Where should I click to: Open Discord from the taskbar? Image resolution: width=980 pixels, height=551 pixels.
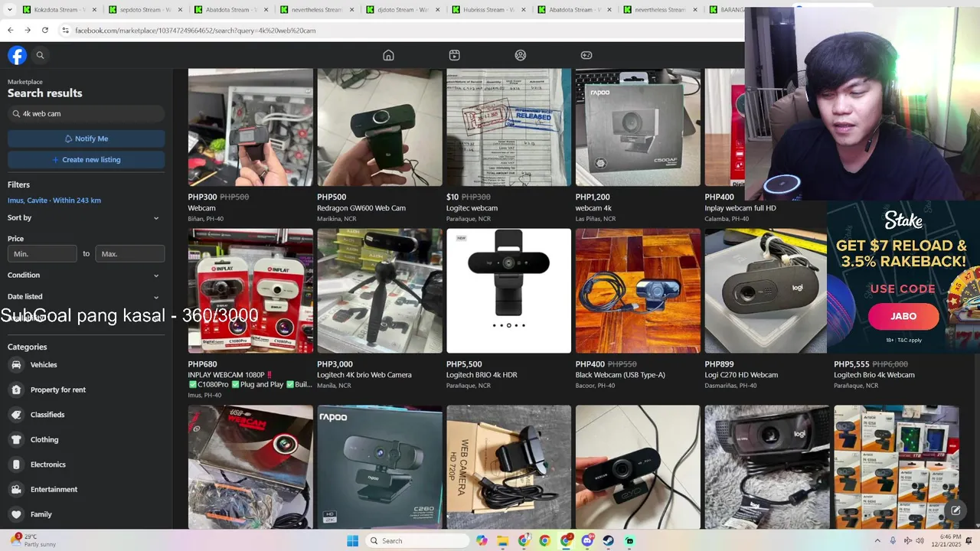click(x=587, y=541)
